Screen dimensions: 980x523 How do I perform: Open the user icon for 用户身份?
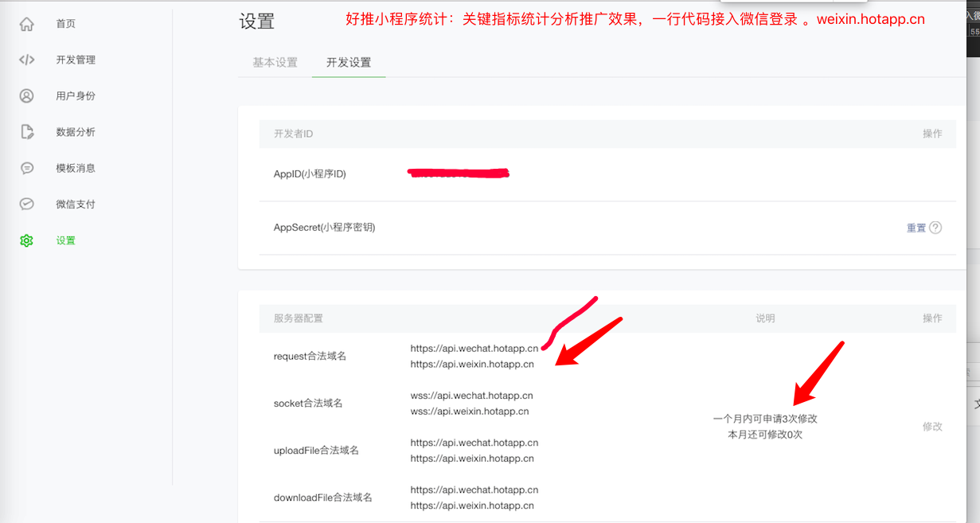[x=26, y=96]
